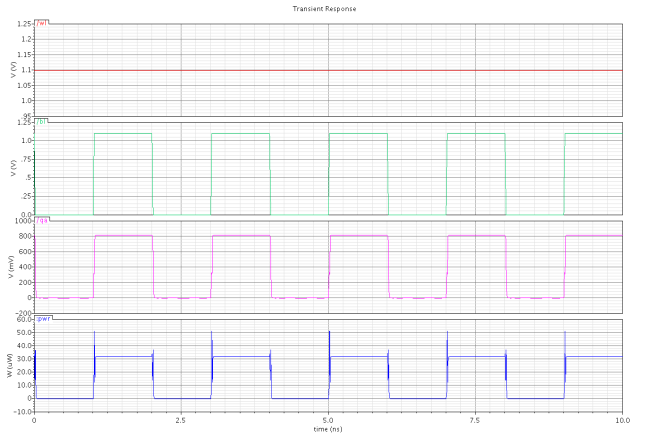646x439 pixels.
Task: Click the Transient Response plot title
Action: [323, 8]
